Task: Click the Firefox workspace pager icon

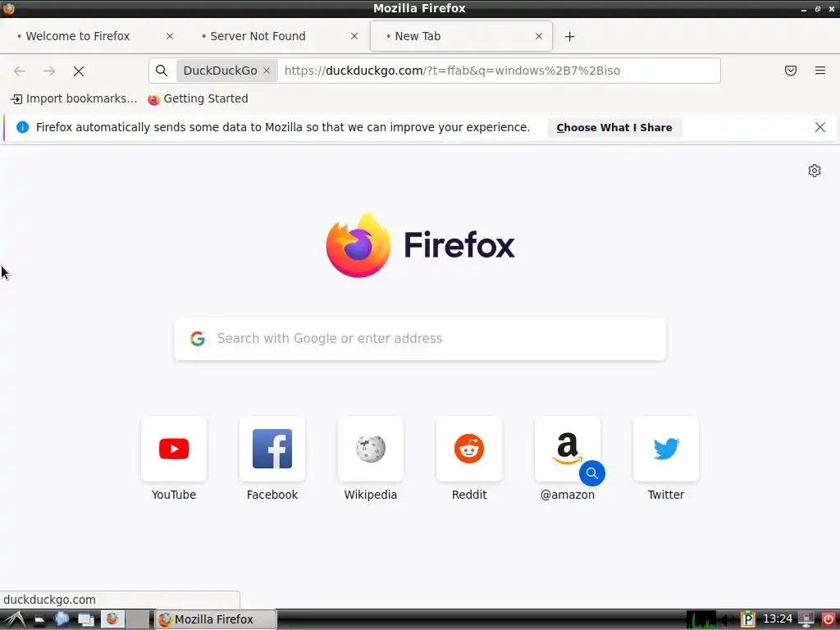Action: click(x=112, y=619)
